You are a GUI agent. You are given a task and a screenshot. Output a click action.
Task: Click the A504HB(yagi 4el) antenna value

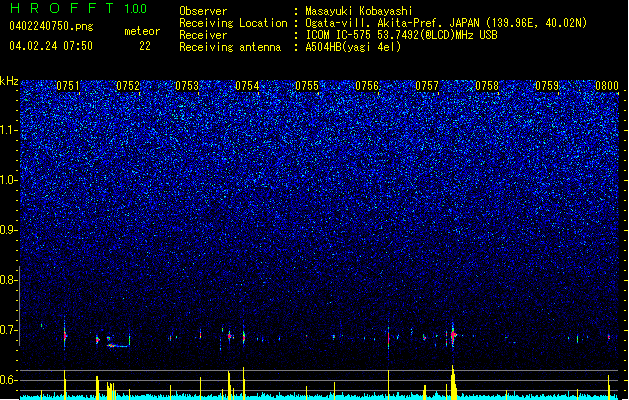pyautogui.click(x=353, y=47)
